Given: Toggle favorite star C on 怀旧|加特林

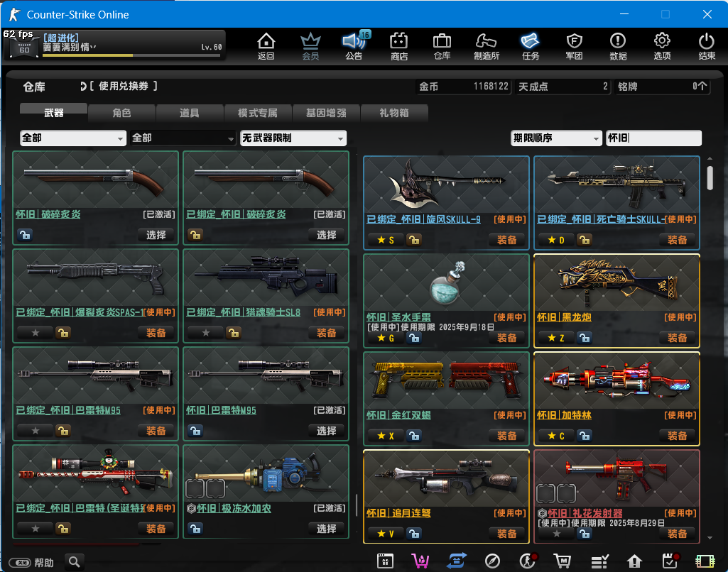Looking at the screenshot, I should [555, 436].
